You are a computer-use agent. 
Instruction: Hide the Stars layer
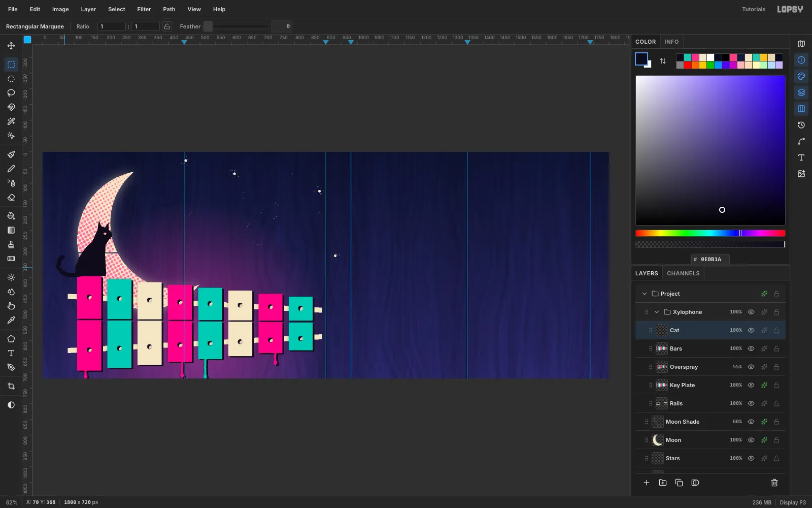751,458
